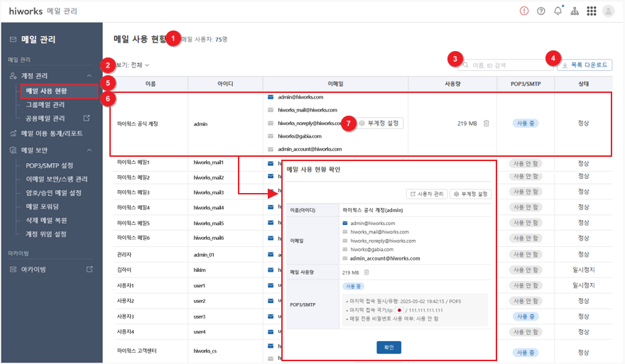Open POP3/SMTP 설정 in the sidebar

[x=49, y=165]
